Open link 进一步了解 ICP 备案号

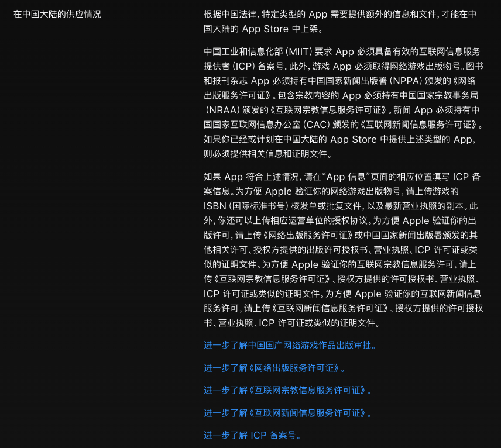[253, 435]
